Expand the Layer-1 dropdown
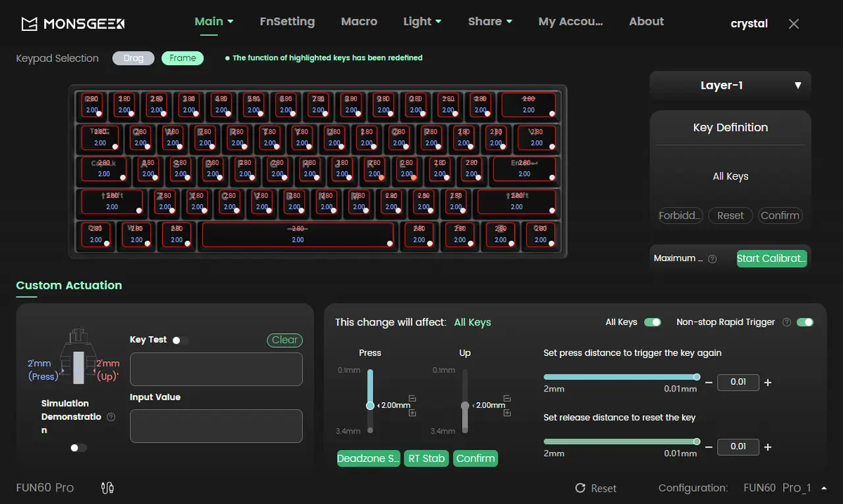843x504 pixels. pos(730,86)
